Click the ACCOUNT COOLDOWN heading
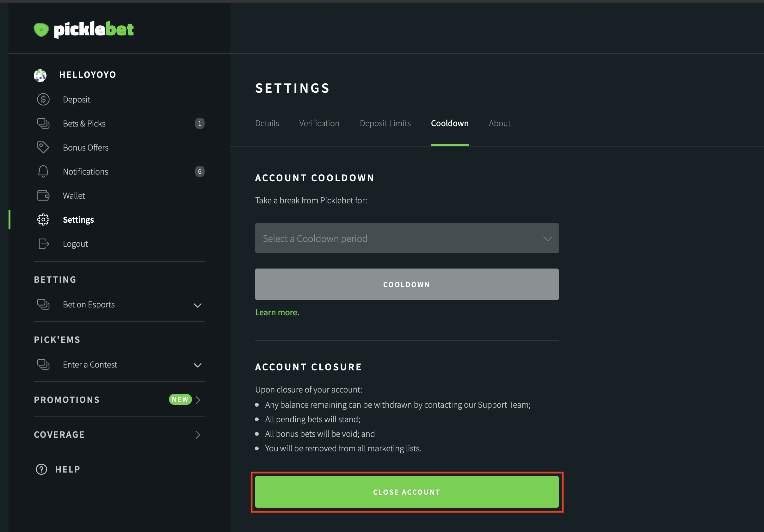The height and width of the screenshot is (532, 764). (x=315, y=178)
